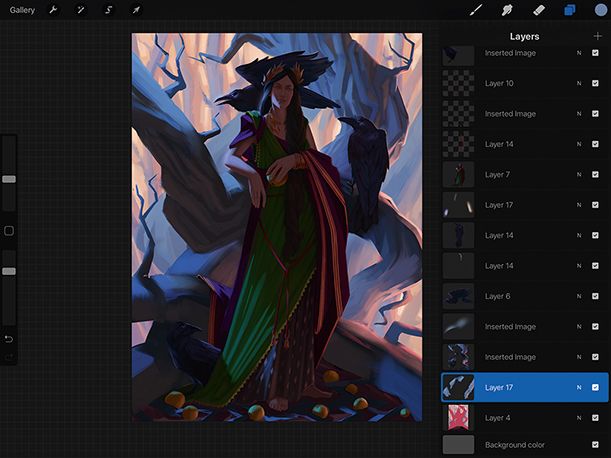Open the Actions wrench menu
611x458 pixels.
pyautogui.click(x=53, y=10)
